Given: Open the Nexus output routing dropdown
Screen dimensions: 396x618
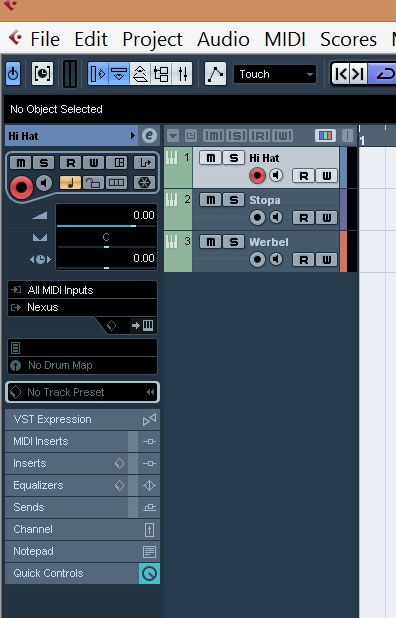Looking at the screenshot, I should pos(82,307).
